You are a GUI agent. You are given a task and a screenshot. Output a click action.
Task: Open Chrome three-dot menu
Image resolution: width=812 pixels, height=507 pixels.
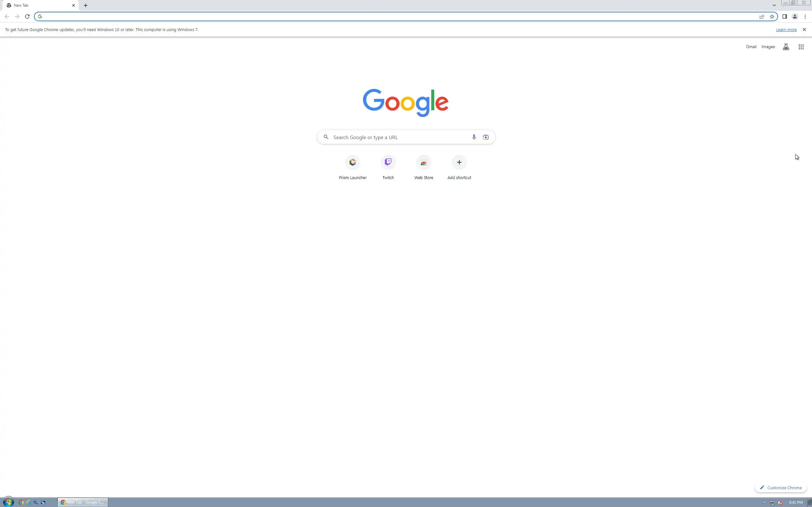[805, 16]
